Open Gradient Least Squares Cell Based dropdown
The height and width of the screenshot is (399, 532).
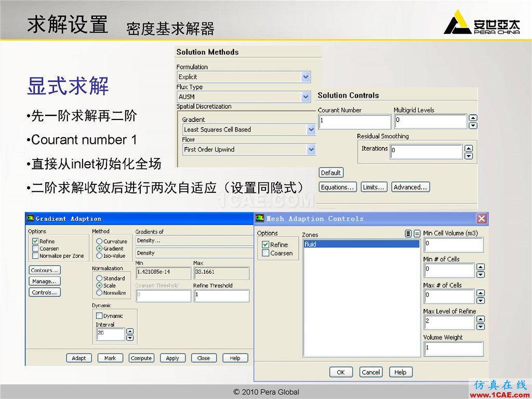click(x=311, y=129)
